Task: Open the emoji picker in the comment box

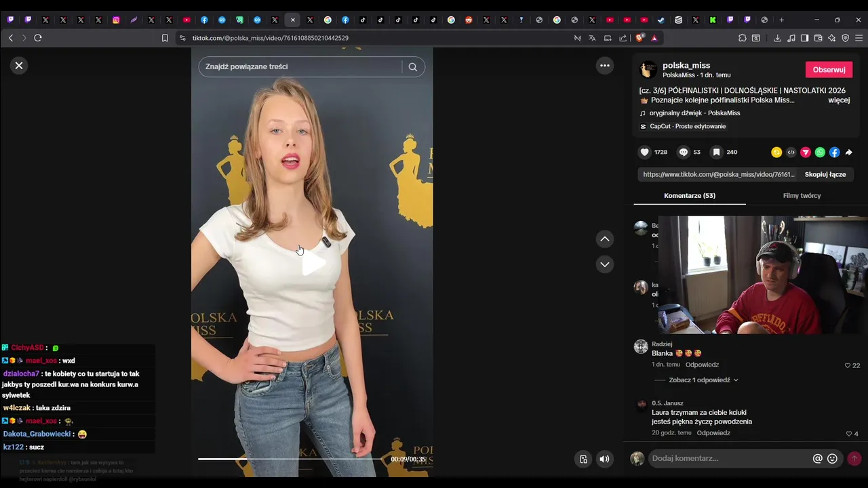Action: 833,459
